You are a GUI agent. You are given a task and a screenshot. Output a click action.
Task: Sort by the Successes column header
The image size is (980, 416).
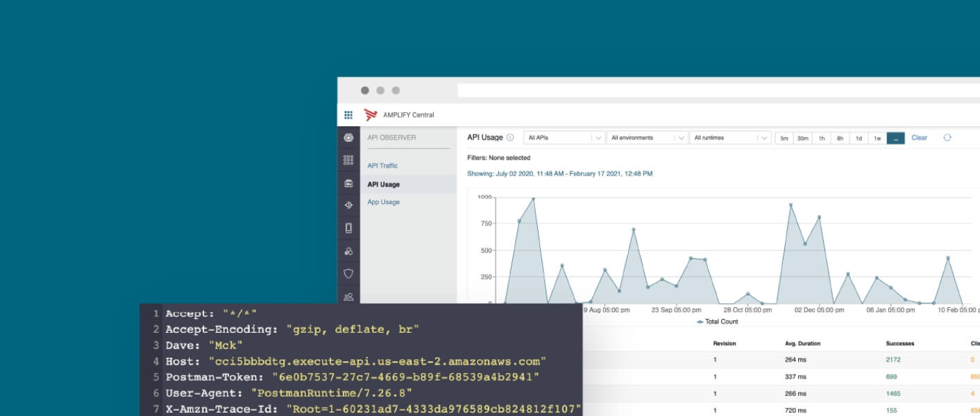(900, 343)
